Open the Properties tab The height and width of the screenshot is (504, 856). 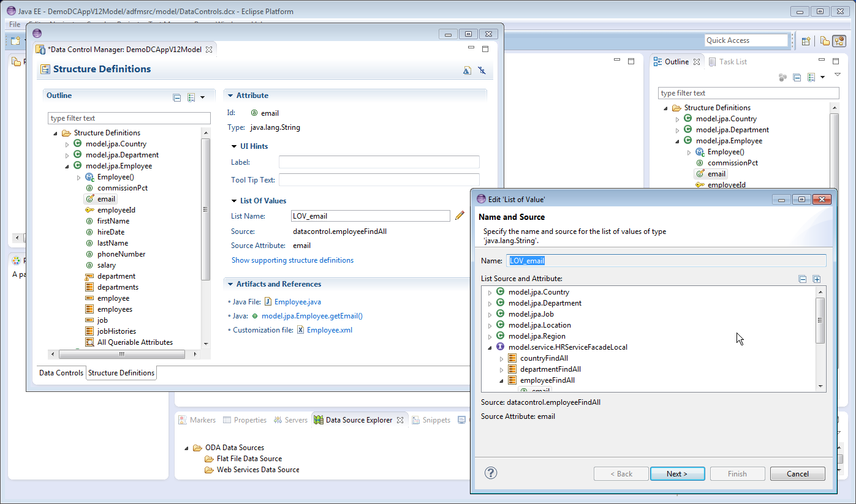pyautogui.click(x=244, y=420)
